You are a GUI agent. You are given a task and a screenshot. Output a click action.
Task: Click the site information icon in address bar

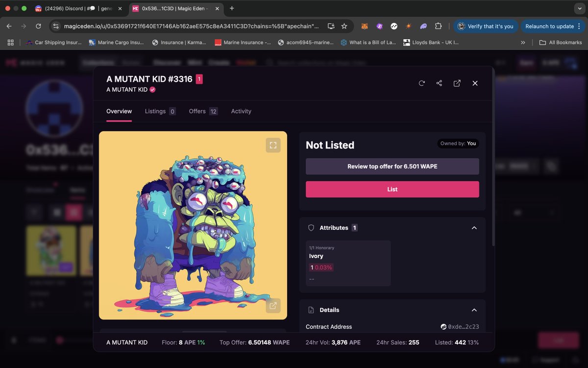point(55,26)
